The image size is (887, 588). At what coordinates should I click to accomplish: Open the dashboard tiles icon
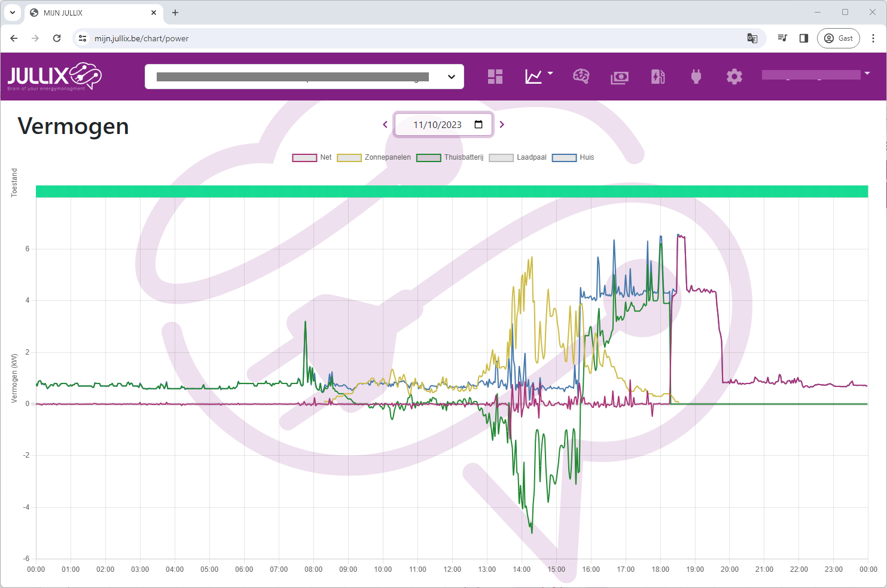(x=495, y=77)
